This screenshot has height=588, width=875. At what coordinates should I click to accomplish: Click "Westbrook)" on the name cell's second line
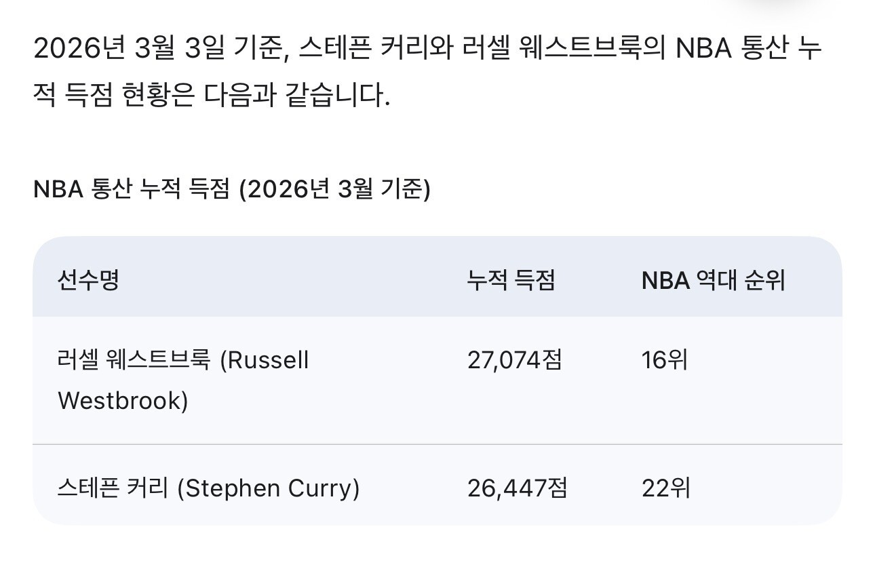click(x=123, y=400)
